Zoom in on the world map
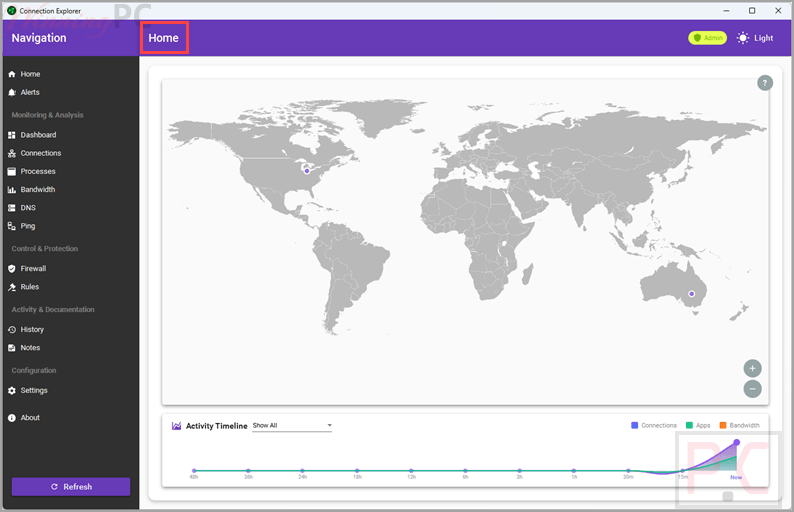 point(752,368)
